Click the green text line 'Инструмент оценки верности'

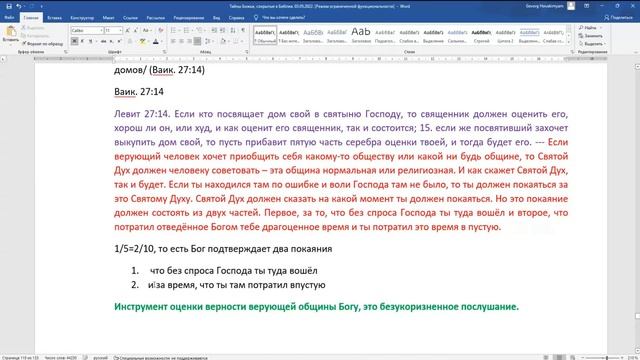pyautogui.click(x=316, y=307)
